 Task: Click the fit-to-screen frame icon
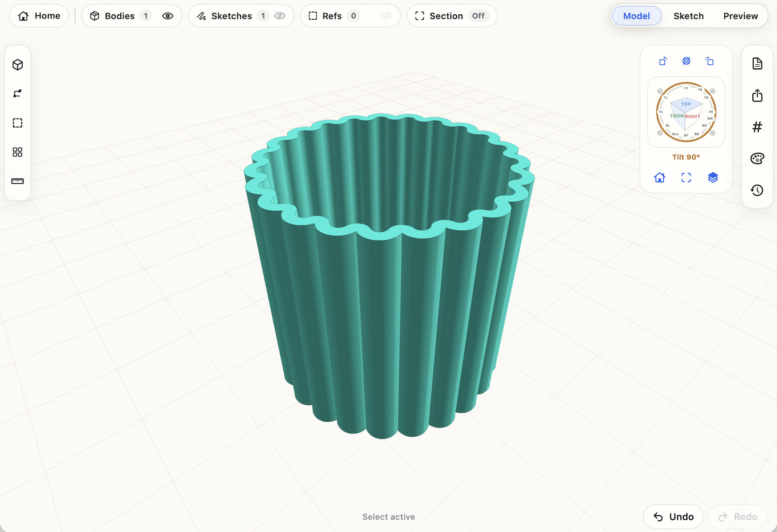[x=686, y=177]
